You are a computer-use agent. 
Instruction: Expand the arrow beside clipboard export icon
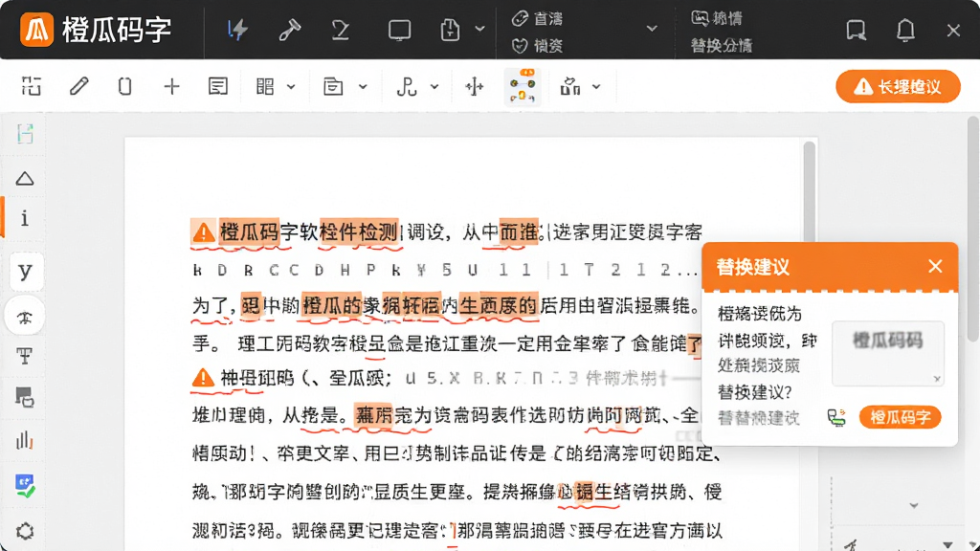coord(479,29)
